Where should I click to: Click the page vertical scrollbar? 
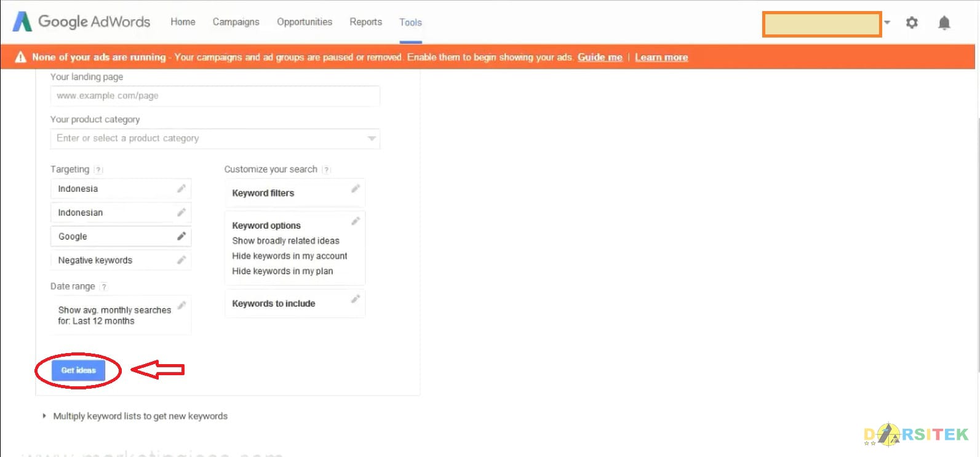978,246
